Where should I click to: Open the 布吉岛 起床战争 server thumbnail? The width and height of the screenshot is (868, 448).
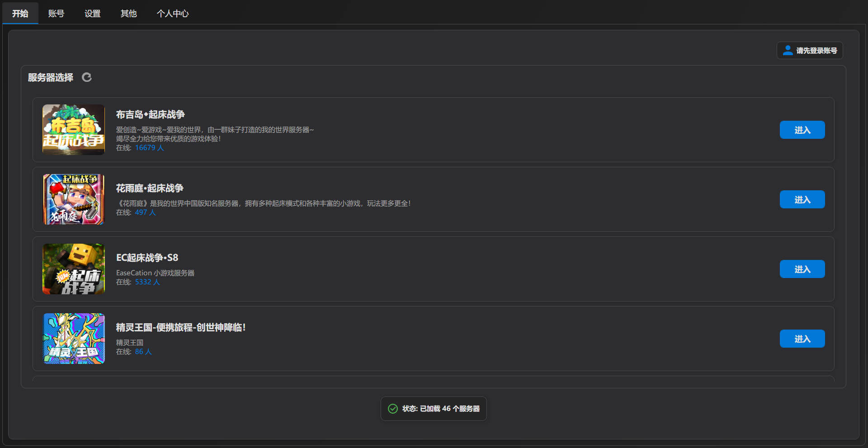click(74, 130)
